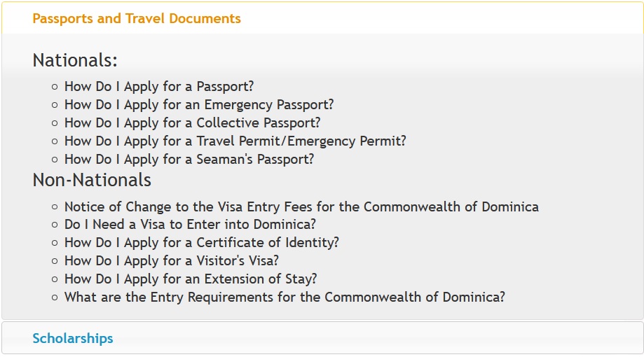Screen dimensions: 644x357
Task: Expand the Scholarships accordion section
Action: [x=73, y=339]
